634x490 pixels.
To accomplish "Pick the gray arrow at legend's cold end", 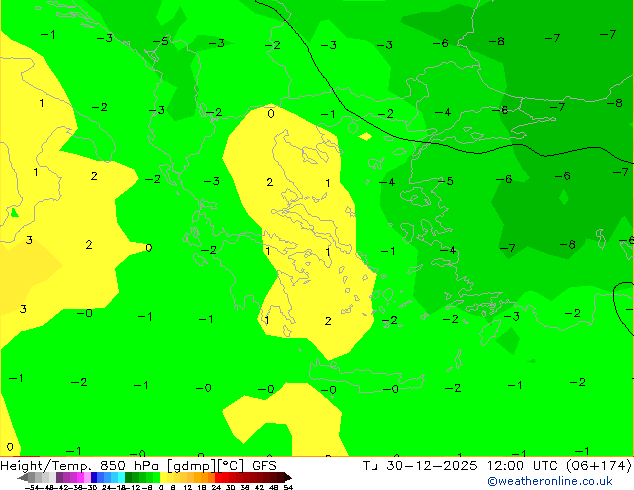I will tap(23, 477).
